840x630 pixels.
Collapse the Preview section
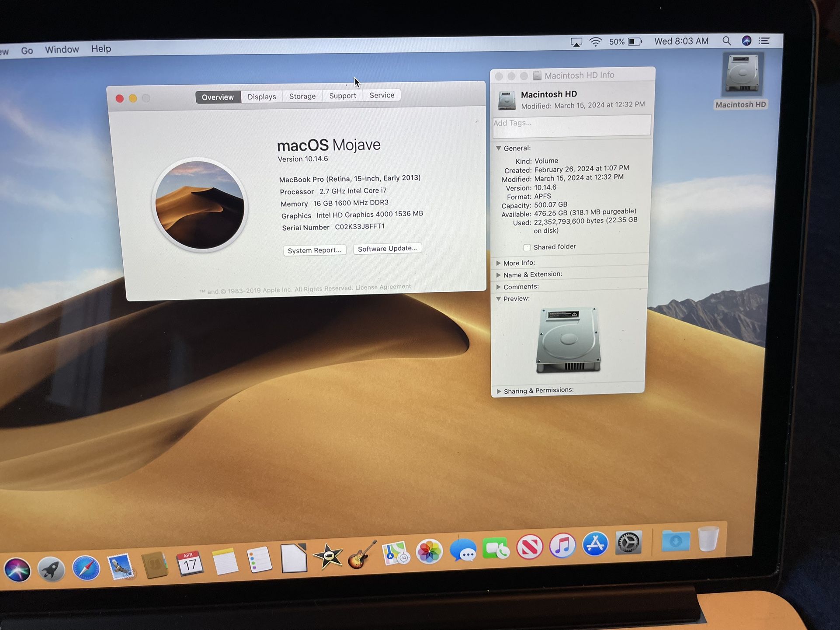pyautogui.click(x=498, y=299)
